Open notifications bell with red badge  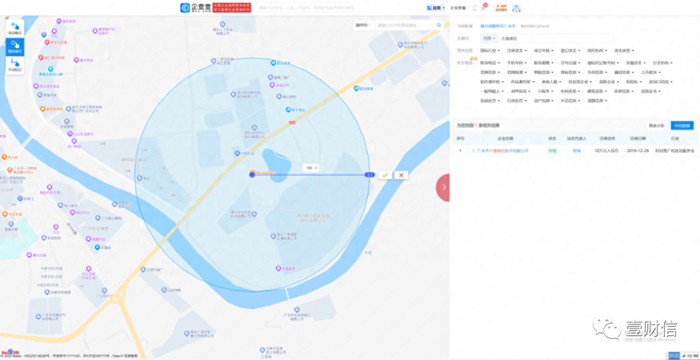pos(483,8)
